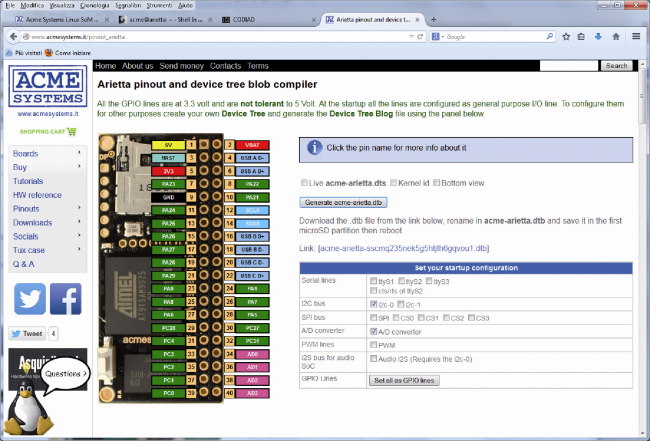Screen dimensions: 650x441
Task: Click the browser back arrow button
Action: [13, 36]
